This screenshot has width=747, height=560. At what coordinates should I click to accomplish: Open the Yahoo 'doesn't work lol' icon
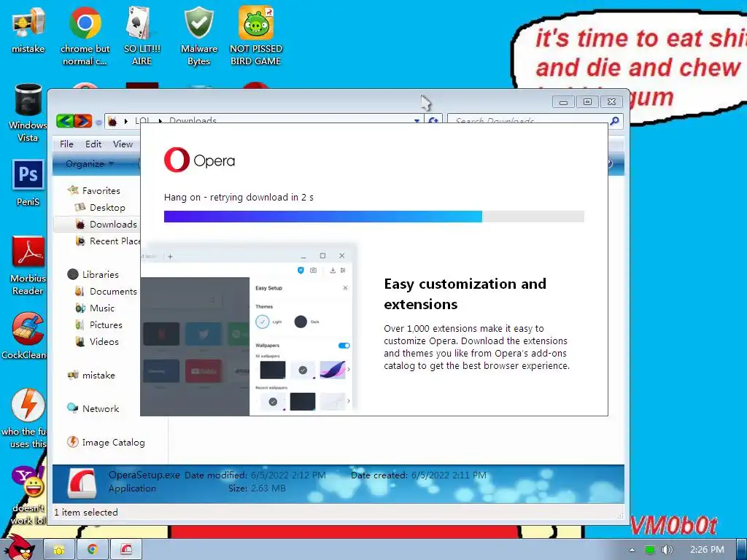coord(28,495)
